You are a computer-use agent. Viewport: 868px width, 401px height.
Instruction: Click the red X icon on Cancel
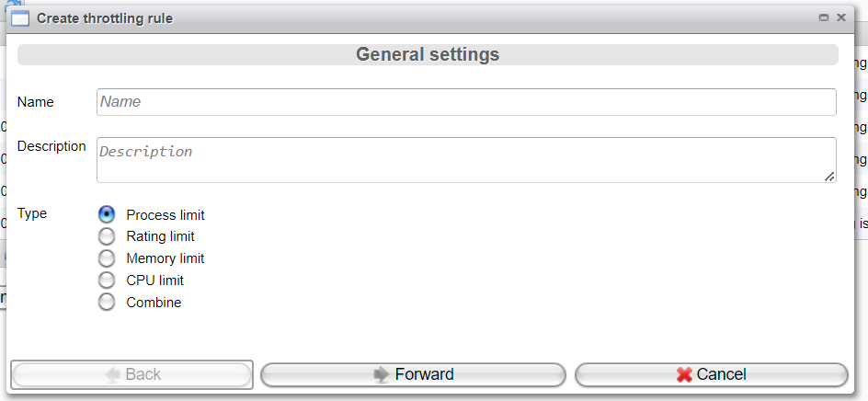pos(684,375)
